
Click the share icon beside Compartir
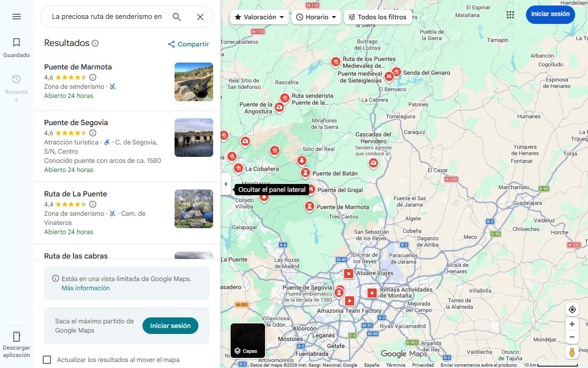click(x=171, y=44)
